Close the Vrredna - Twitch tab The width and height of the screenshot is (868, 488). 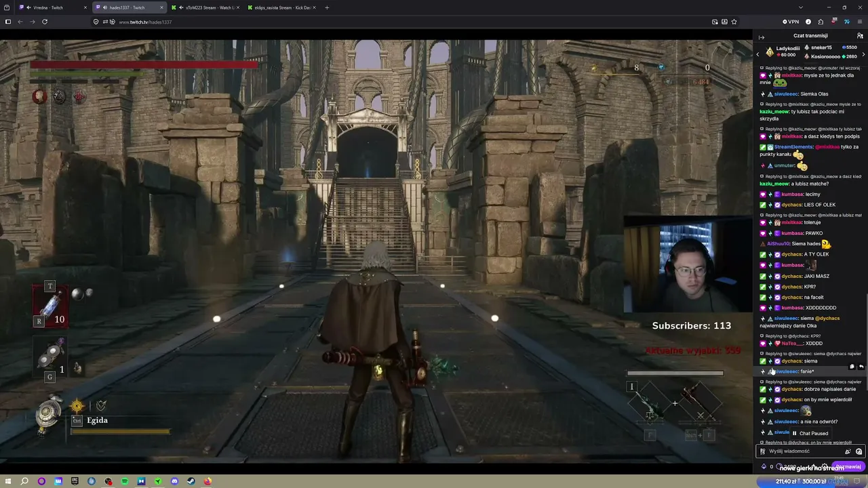coord(85,7)
